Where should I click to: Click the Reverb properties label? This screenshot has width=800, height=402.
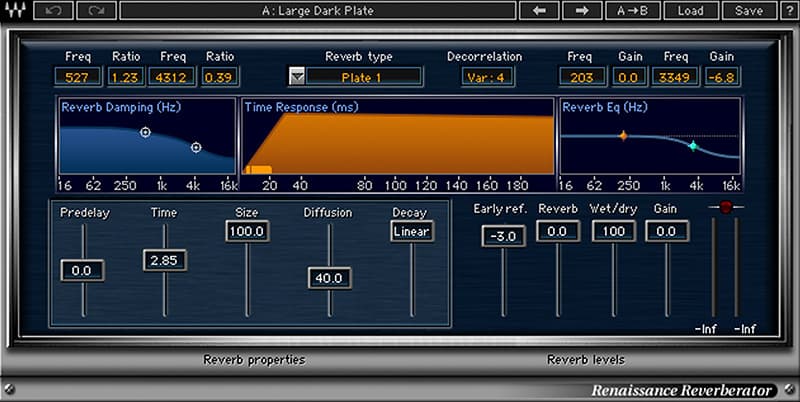pyautogui.click(x=255, y=360)
